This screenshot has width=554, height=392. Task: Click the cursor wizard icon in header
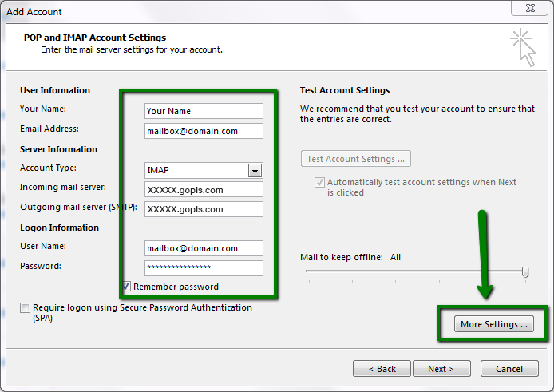coord(522,46)
